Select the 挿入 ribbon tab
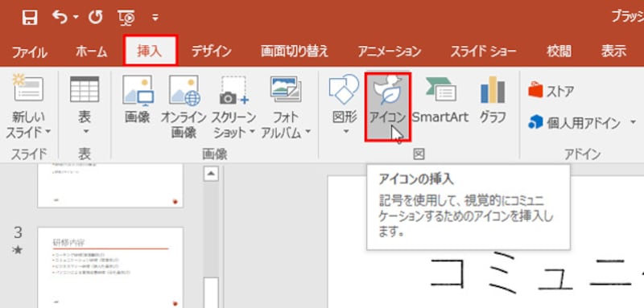 150,51
